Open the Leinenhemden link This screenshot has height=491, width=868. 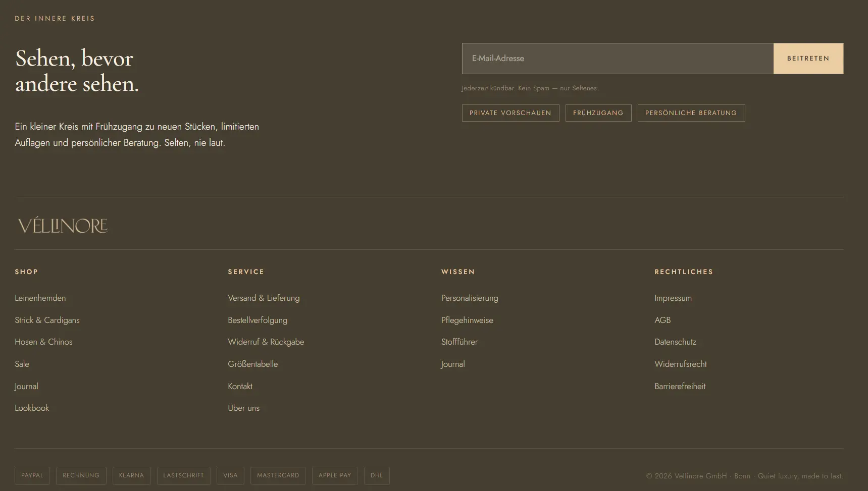click(x=40, y=298)
